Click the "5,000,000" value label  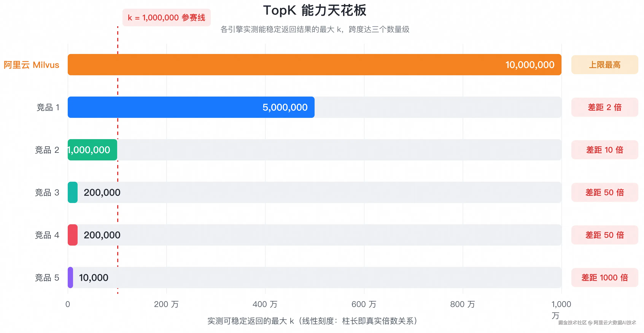[285, 107]
